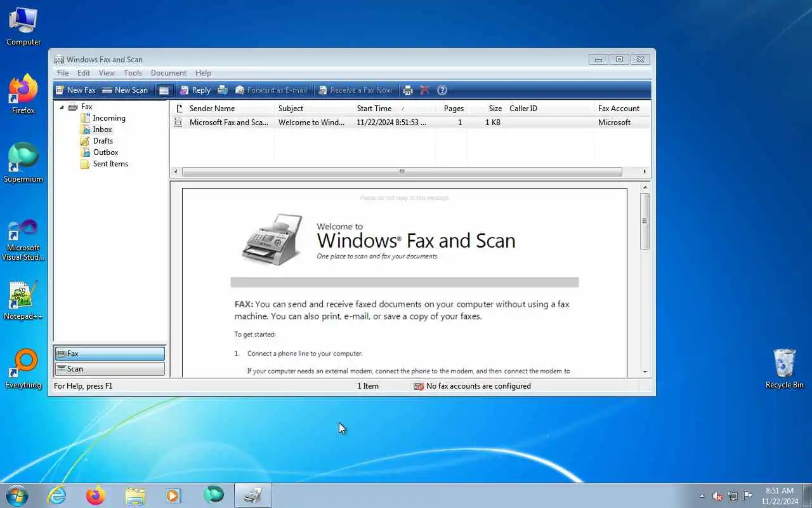Toggle the preview pane toolbar button
812x508 pixels.
click(x=164, y=90)
